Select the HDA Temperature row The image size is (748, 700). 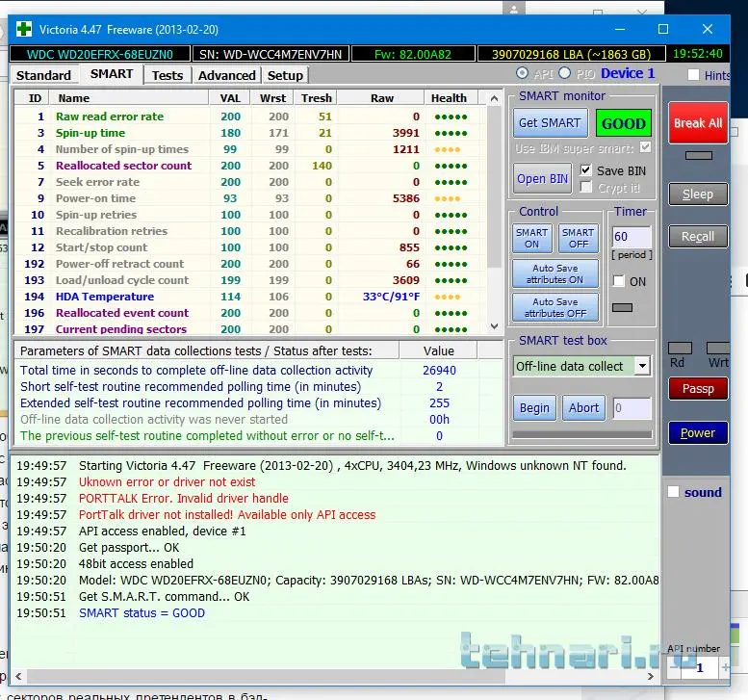point(250,297)
